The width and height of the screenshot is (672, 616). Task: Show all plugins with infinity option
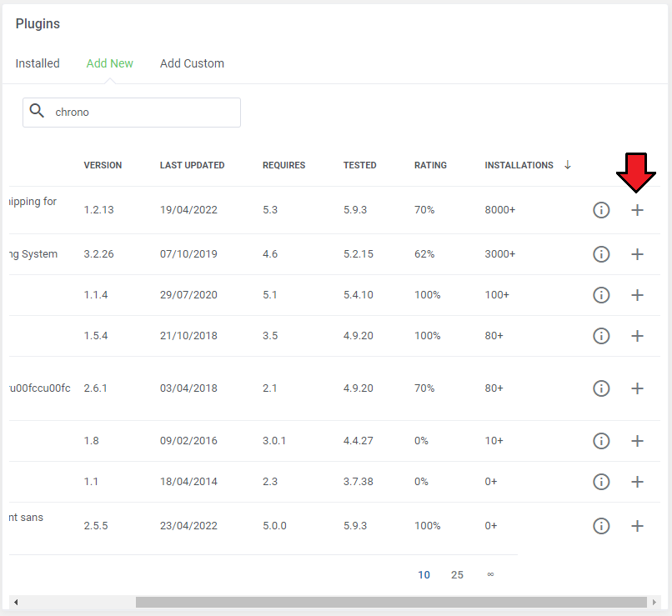[490, 574]
